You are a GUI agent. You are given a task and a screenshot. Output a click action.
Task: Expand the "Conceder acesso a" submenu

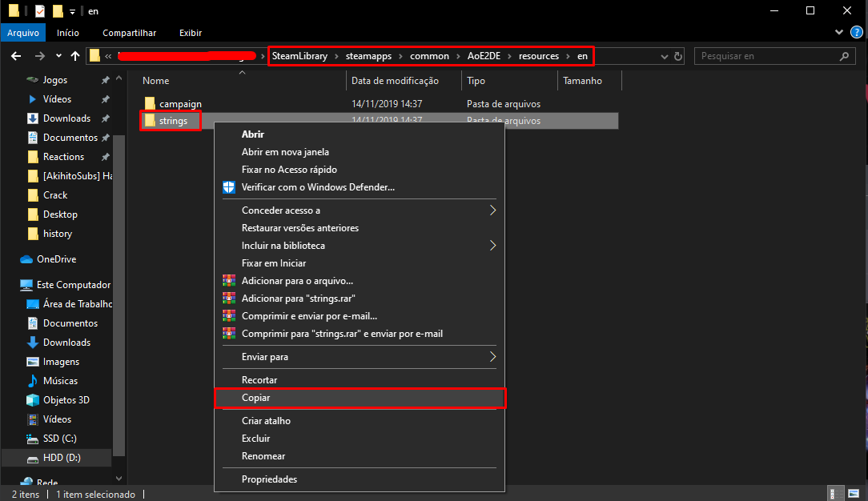(492, 210)
